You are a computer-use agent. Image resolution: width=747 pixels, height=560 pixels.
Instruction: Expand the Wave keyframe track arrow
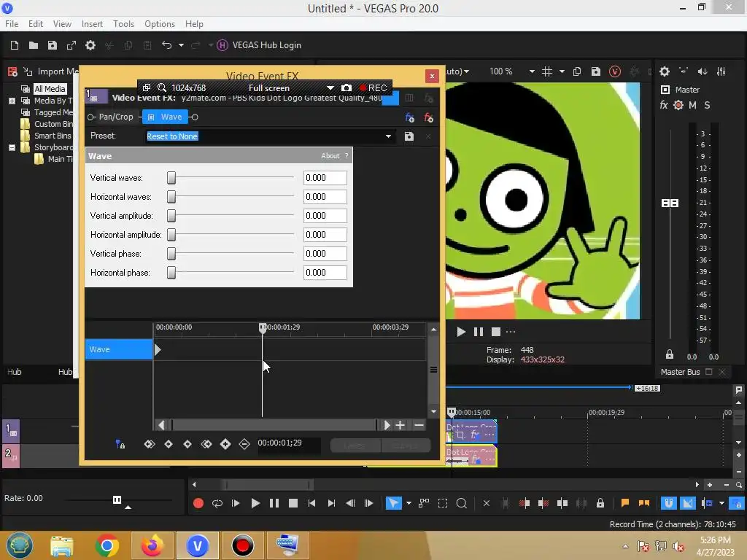[158, 349]
